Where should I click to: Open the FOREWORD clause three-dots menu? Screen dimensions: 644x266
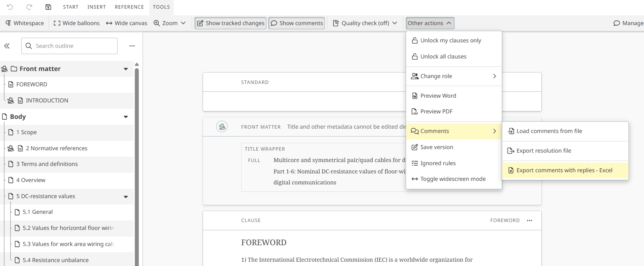coord(530,220)
